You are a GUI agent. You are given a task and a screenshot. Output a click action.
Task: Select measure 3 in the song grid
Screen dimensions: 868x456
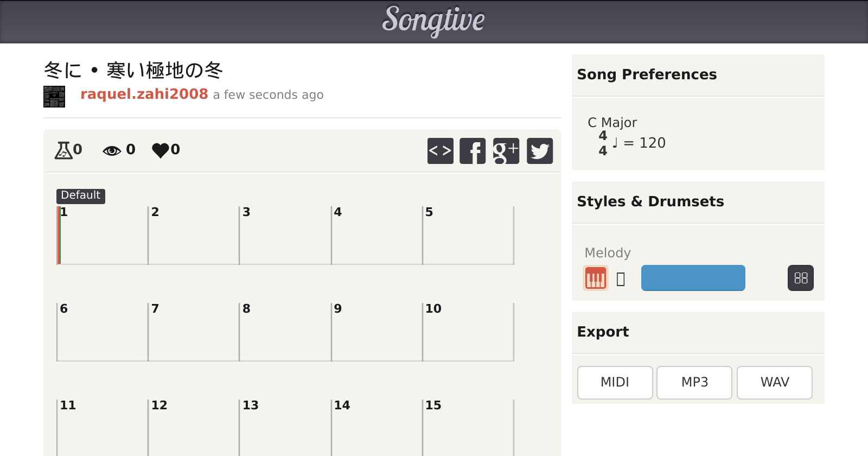[x=285, y=235]
